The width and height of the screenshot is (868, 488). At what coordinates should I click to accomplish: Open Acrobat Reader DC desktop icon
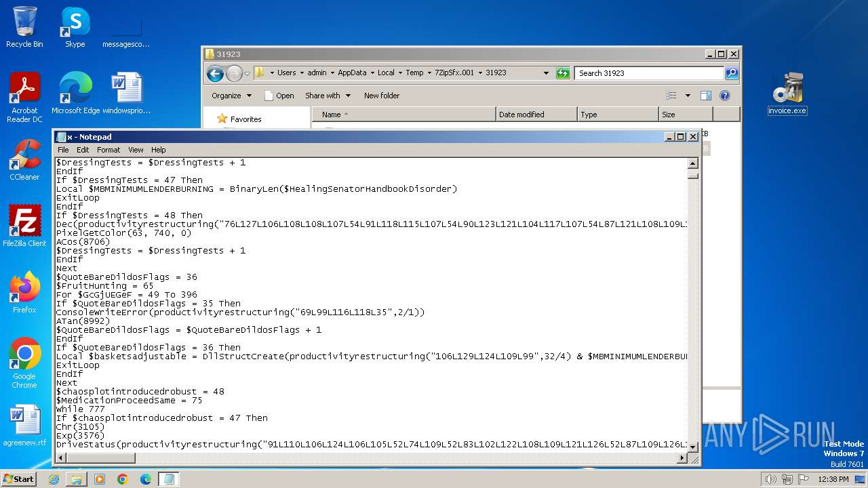coord(24,98)
